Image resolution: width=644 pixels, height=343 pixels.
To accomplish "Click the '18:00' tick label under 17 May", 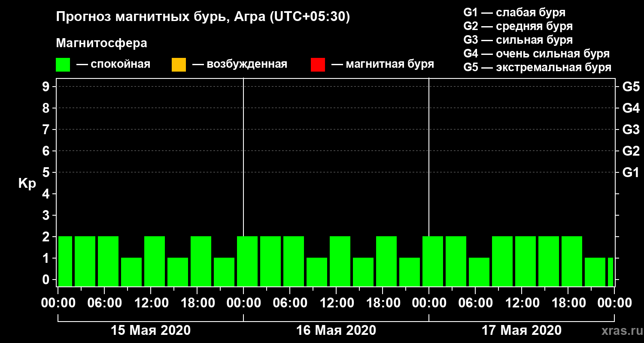I will point(568,303).
